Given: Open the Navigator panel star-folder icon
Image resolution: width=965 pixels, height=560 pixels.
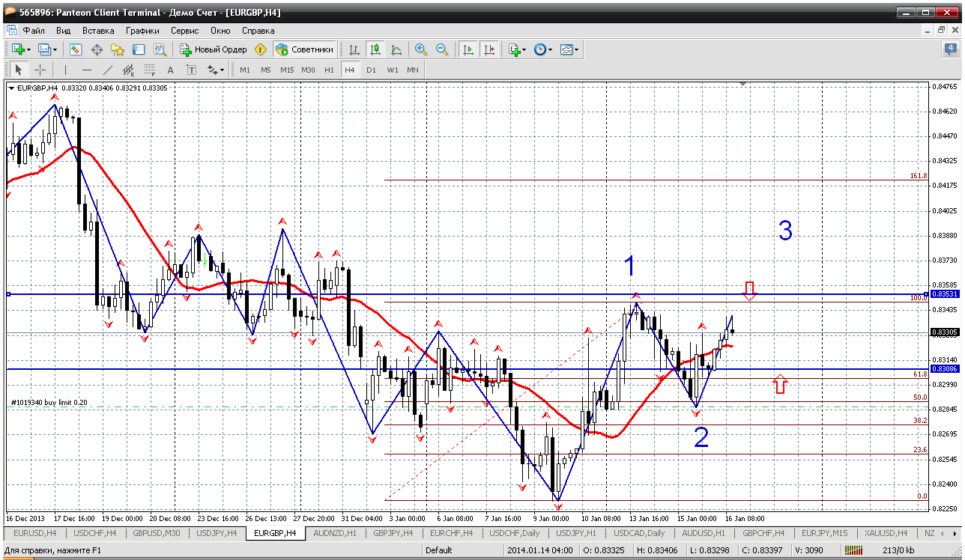Looking at the screenshot, I should [x=118, y=49].
